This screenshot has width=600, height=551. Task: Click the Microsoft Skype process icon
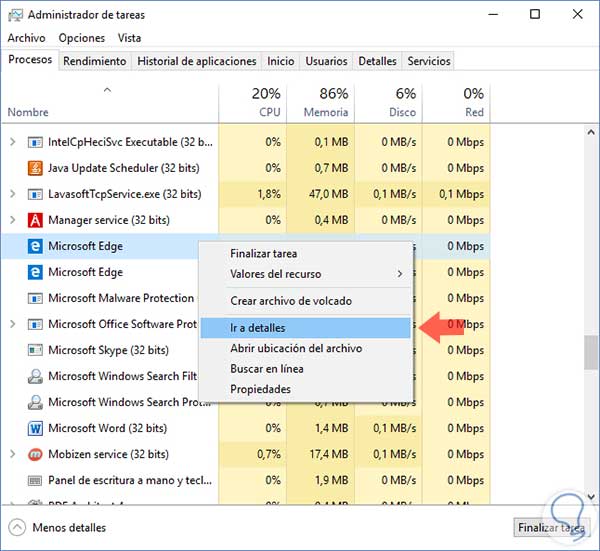pyautogui.click(x=35, y=350)
